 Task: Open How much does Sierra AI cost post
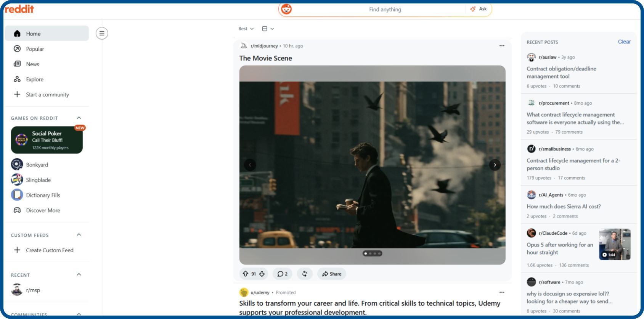coord(564,206)
